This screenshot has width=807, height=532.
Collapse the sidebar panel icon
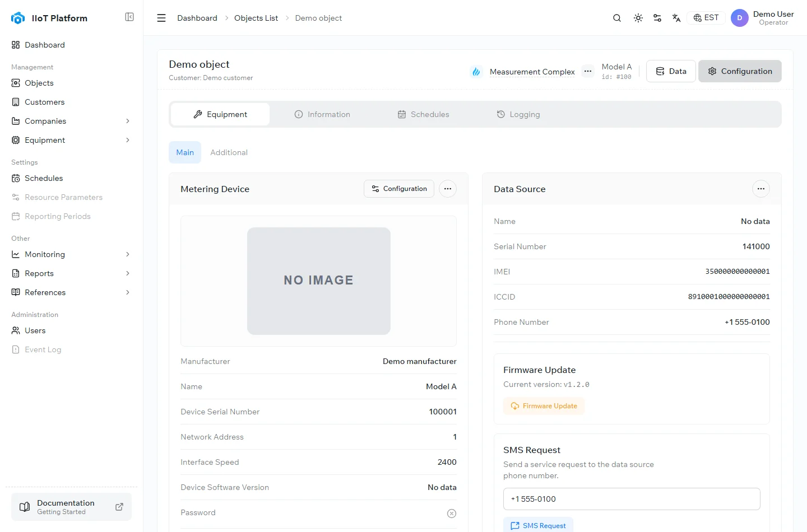coord(129,17)
